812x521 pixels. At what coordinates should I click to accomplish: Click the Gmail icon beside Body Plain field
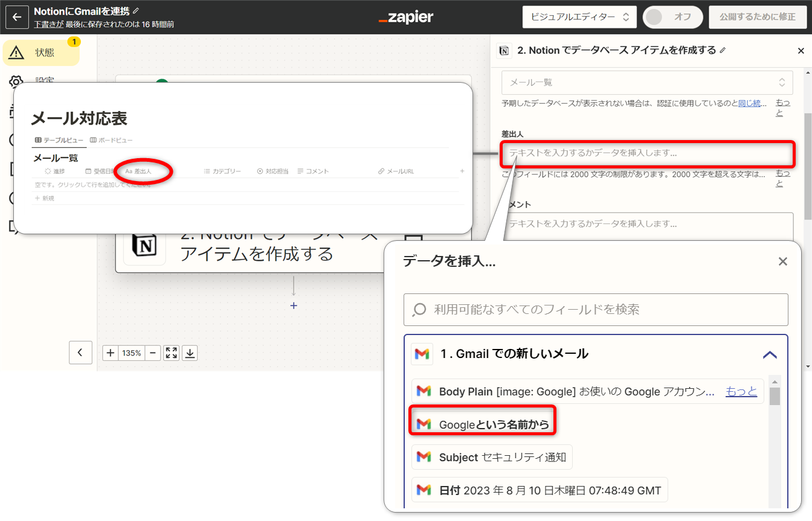(x=422, y=391)
